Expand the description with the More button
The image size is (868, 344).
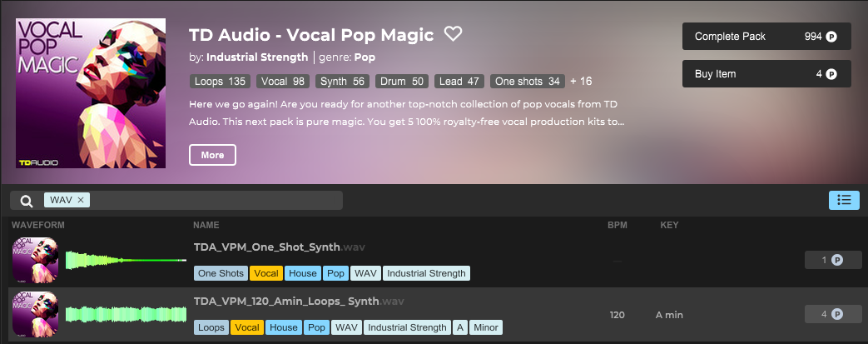[x=212, y=155]
